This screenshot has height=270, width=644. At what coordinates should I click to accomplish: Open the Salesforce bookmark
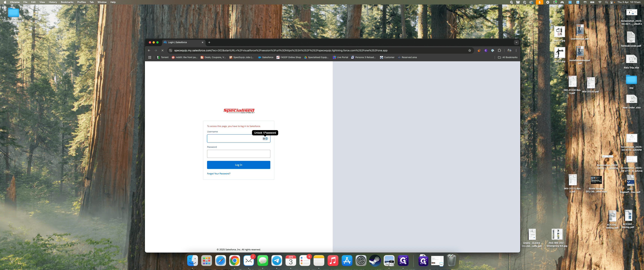265,57
